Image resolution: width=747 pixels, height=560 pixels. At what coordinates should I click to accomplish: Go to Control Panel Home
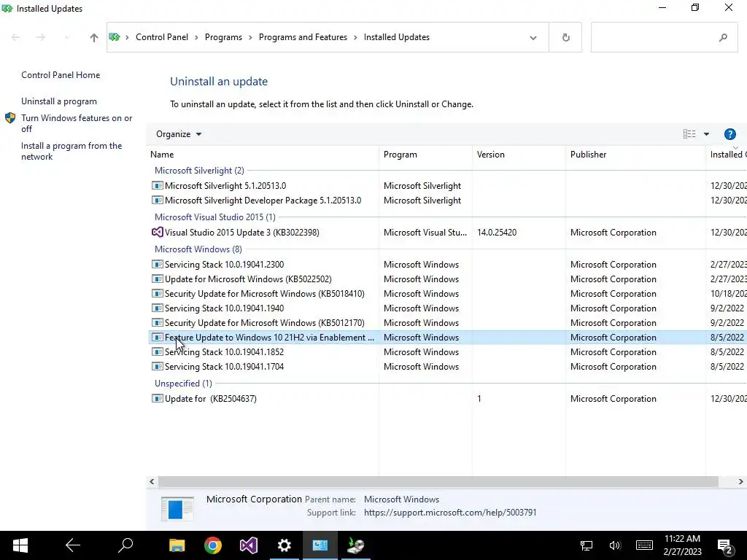pyautogui.click(x=61, y=75)
